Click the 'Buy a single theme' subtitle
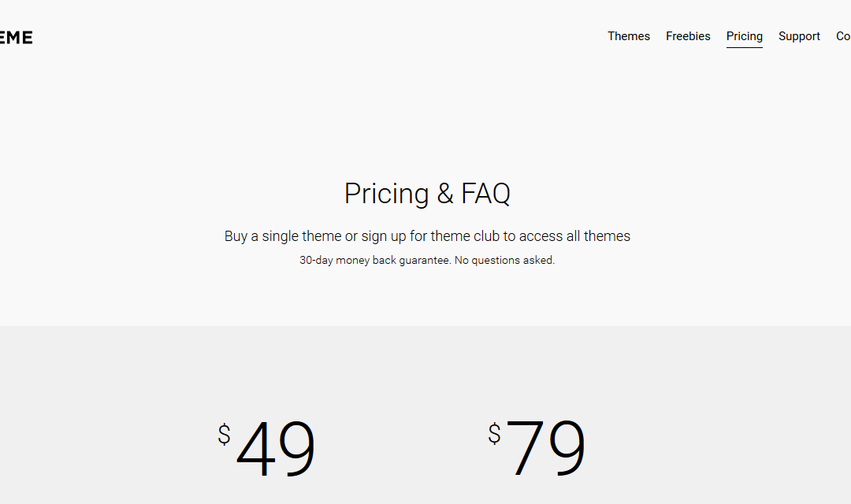The width and height of the screenshot is (851, 504). (x=427, y=236)
